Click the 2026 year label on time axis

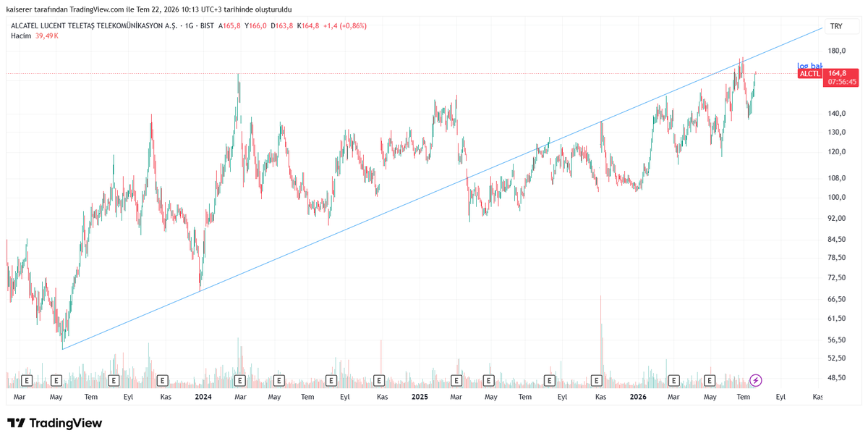(x=638, y=397)
